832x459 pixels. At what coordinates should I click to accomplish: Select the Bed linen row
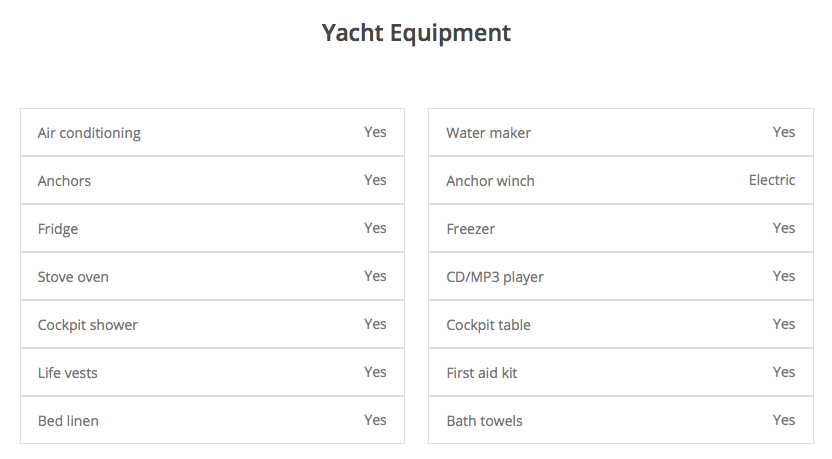tap(212, 420)
